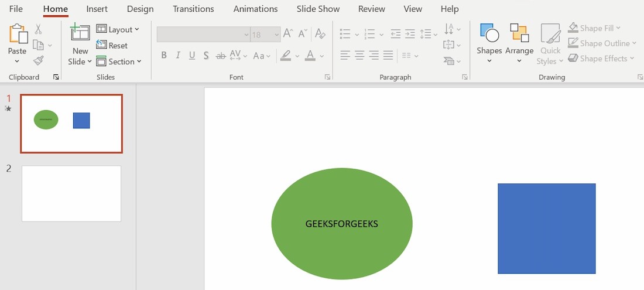Open the Review tab
The height and width of the screenshot is (290, 644).
[371, 9]
